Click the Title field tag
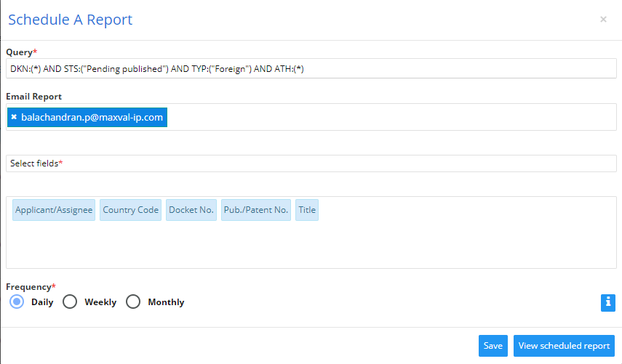Image resolution: width=622 pixels, height=364 pixels. pyautogui.click(x=307, y=210)
